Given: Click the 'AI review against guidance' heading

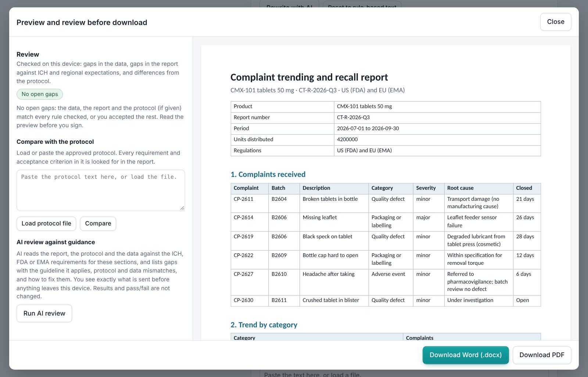Looking at the screenshot, I should tap(56, 242).
